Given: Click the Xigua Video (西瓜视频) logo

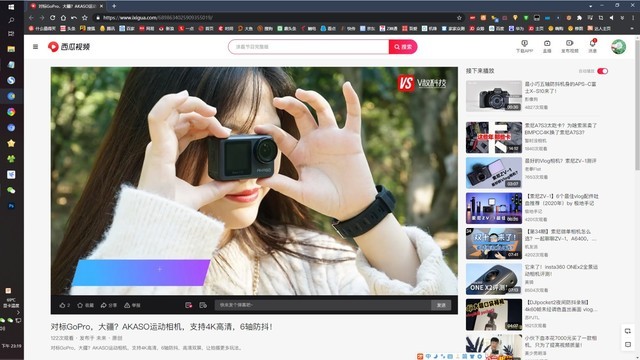Looking at the screenshot, I should click(x=69, y=47).
